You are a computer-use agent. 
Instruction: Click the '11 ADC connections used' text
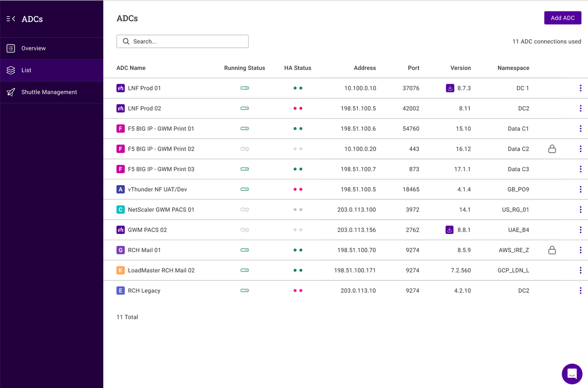(547, 42)
